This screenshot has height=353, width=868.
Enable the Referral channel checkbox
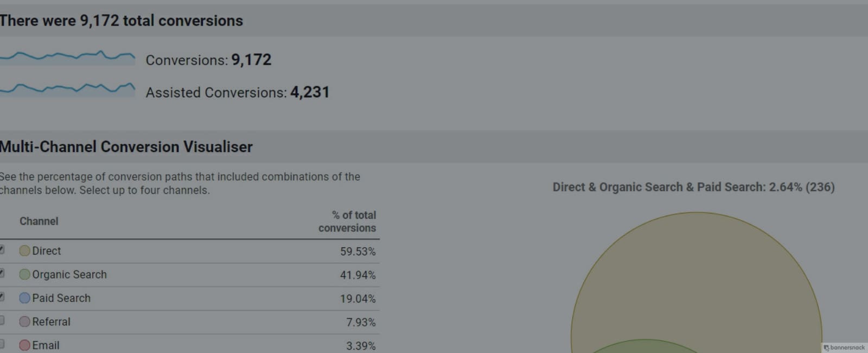click(x=2, y=320)
